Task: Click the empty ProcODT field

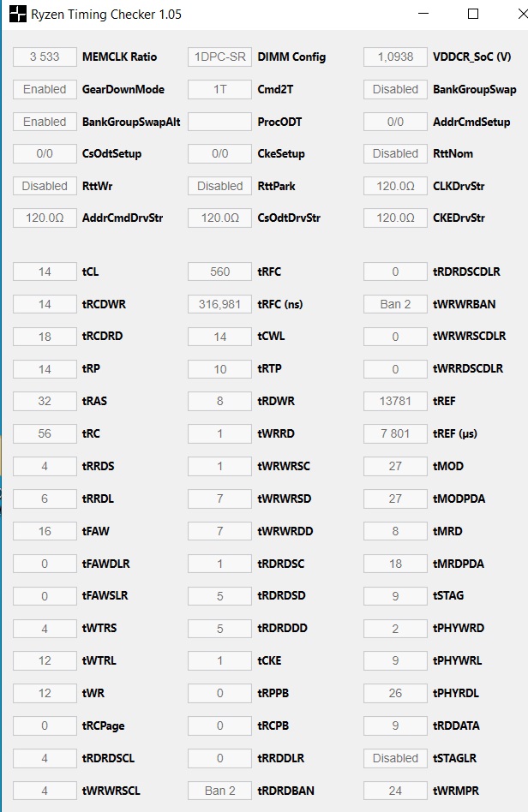Action: pyautogui.click(x=219, y=122)
